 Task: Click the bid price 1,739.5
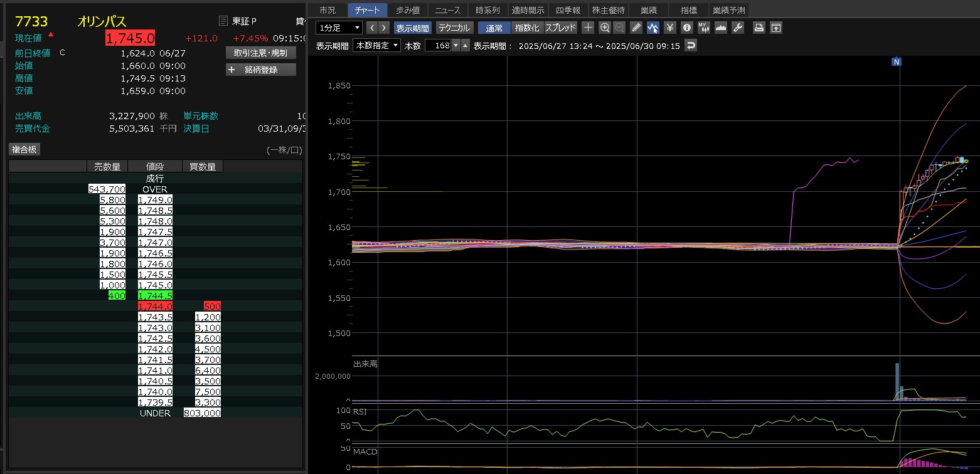(155, 402)
